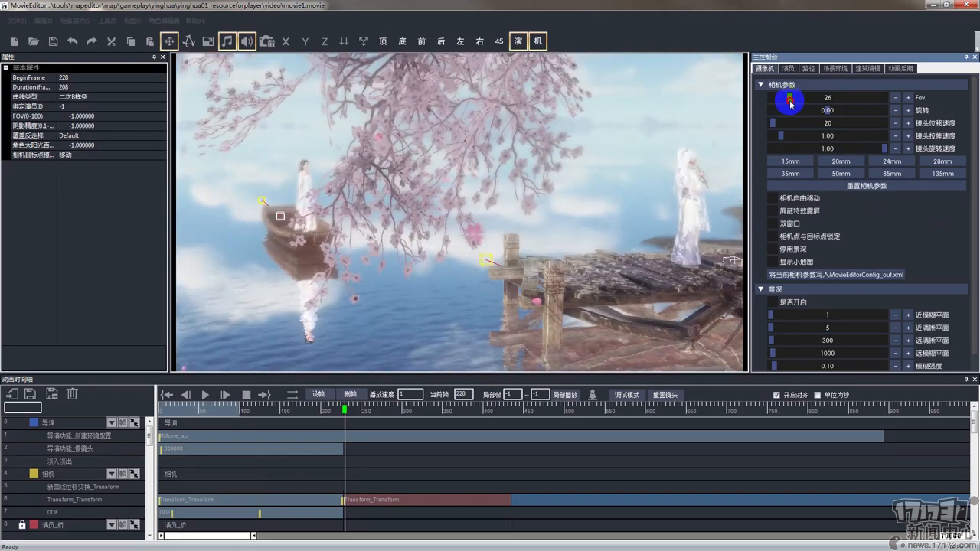The height and width of the screenshot is (551, 980).
Task: Create a new file from the toolbar
Action: click(14, 41)
